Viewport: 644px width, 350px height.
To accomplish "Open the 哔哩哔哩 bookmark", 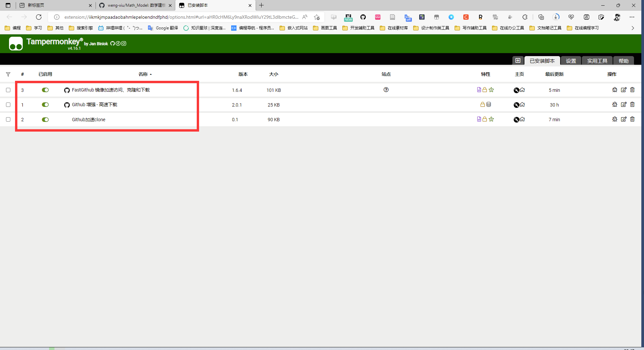I will pos(120,28).
